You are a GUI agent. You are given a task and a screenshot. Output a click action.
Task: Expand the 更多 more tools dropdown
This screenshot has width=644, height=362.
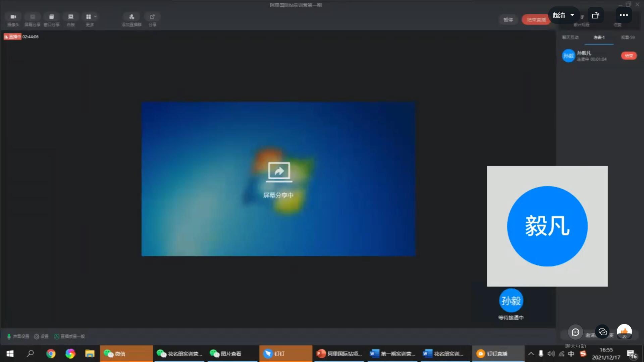pos(91,17)
